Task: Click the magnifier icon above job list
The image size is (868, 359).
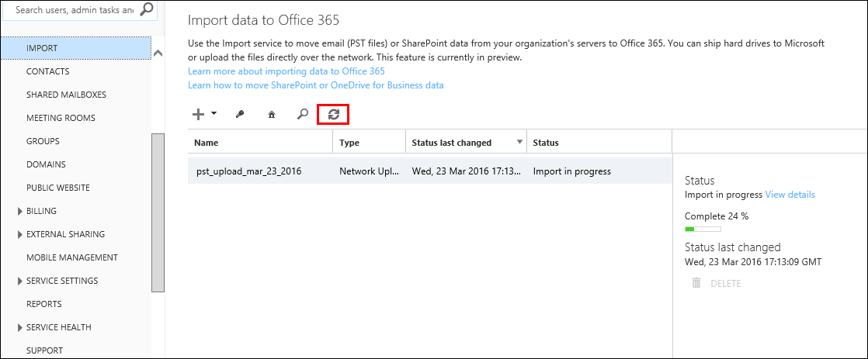Action: [x=302, y=115]
